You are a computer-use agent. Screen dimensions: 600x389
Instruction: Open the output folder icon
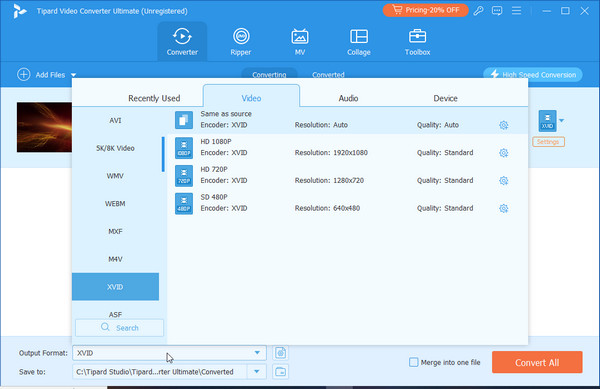[280, 371]
